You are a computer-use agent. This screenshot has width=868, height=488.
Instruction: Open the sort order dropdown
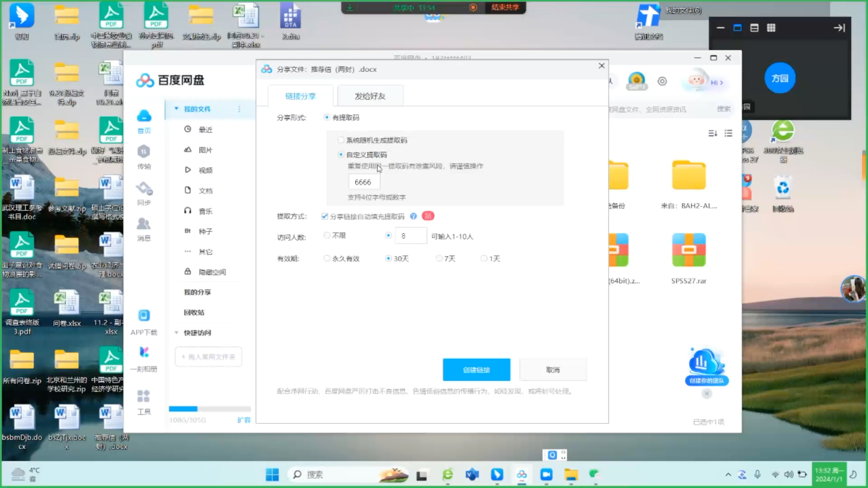pos(712,133)
